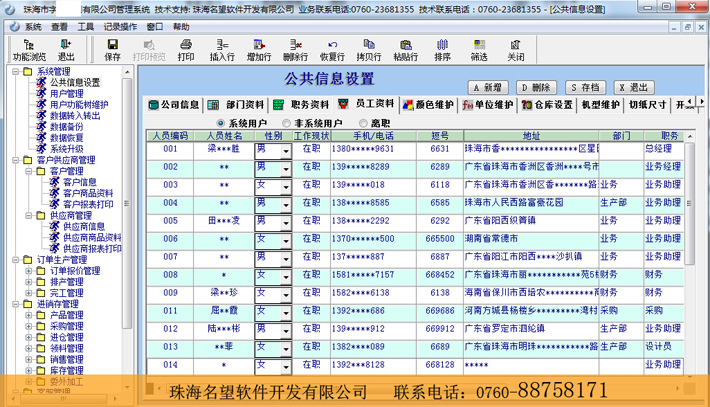Open 客户商品资料 tree item
This screenshot has height=407, width=710.
[x=88, y=193]
